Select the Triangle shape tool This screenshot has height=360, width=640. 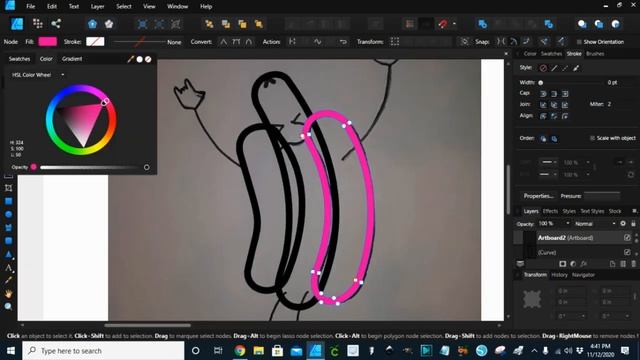pyautogui.click(x=8, y=254)
